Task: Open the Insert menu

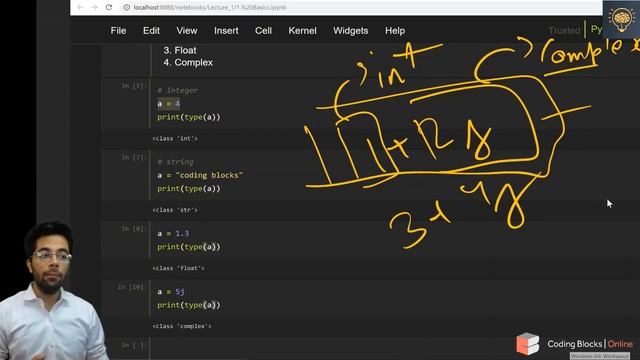Action: tap(226, 31)
